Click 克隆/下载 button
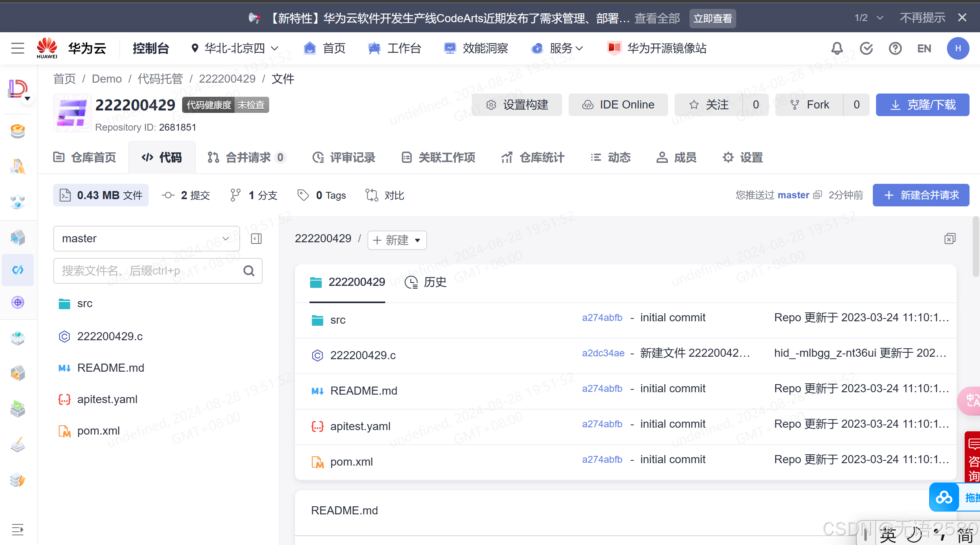The width and height of the screenshot is (980, 545). tap(923, 105)
